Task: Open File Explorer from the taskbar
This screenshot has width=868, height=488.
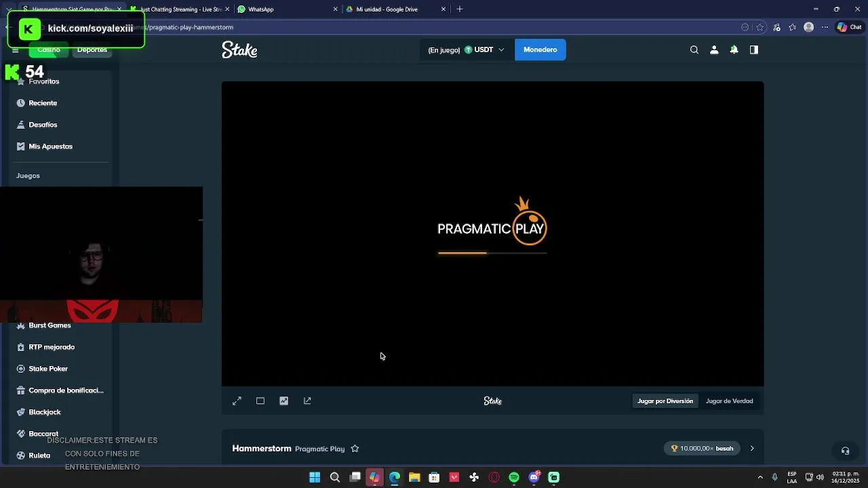Action: (x=414, y=477)
